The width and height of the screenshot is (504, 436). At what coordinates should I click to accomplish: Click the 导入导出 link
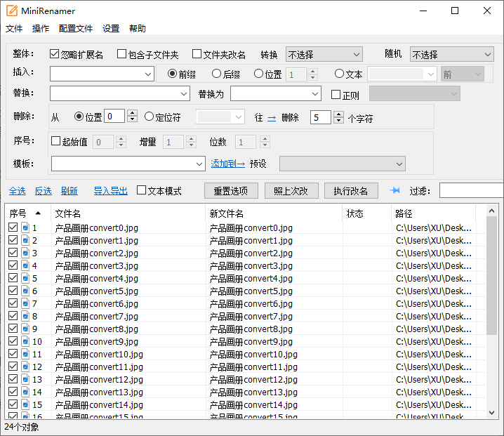(111, 191)
